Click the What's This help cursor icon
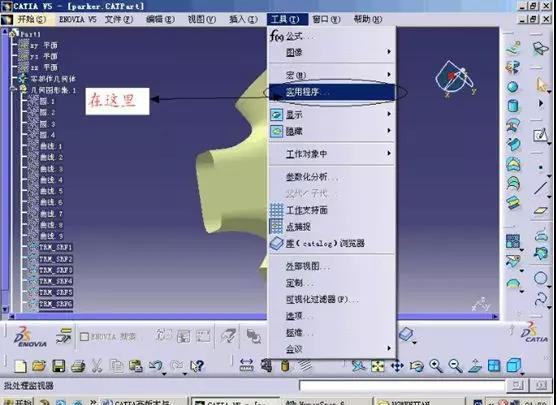The width and height of the screenshot is (557, 405). (196, 366)
